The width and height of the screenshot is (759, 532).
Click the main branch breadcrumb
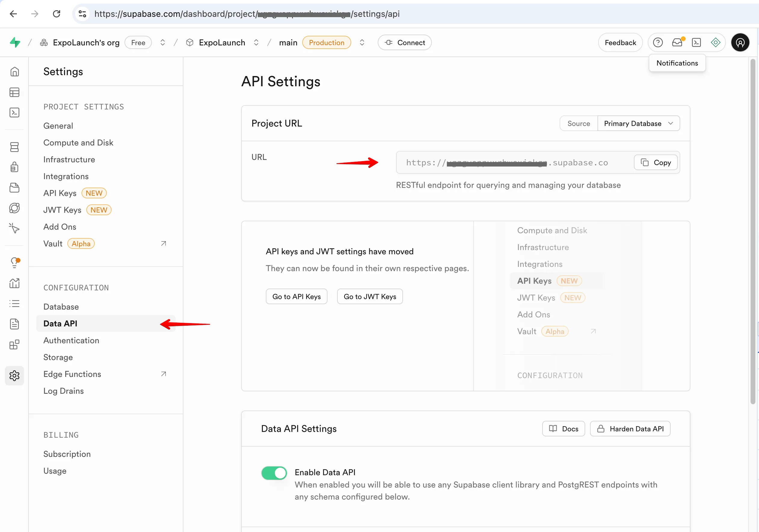pos(288,43)
